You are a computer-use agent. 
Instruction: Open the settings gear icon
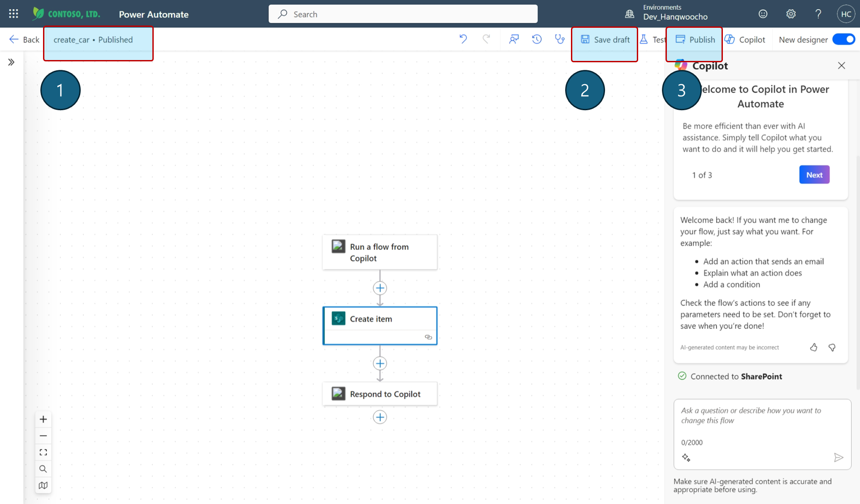coord(791,14)
